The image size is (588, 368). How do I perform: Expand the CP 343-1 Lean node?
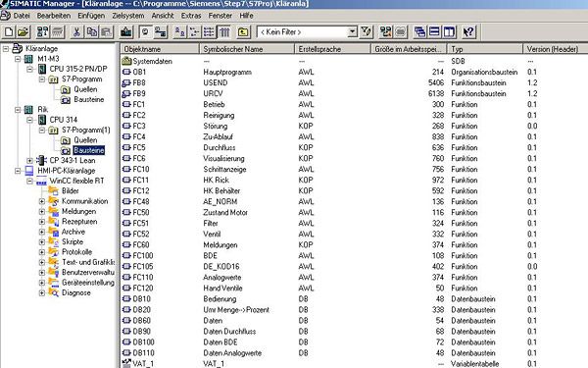(29, 160)
